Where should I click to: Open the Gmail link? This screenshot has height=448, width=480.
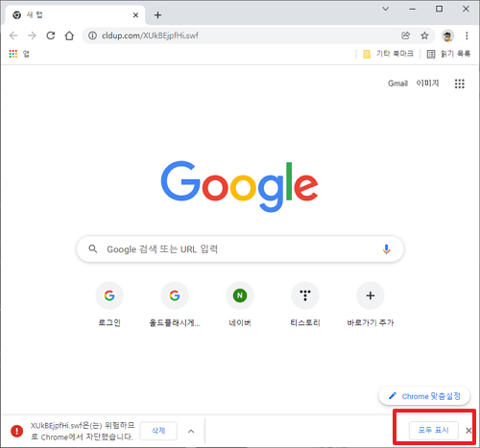point(397,83)
